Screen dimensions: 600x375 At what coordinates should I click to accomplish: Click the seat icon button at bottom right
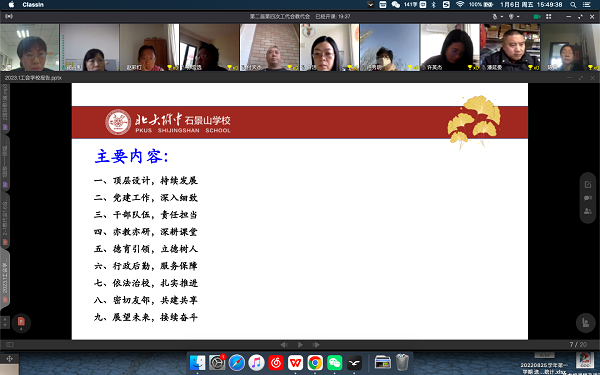pos(585,323)
